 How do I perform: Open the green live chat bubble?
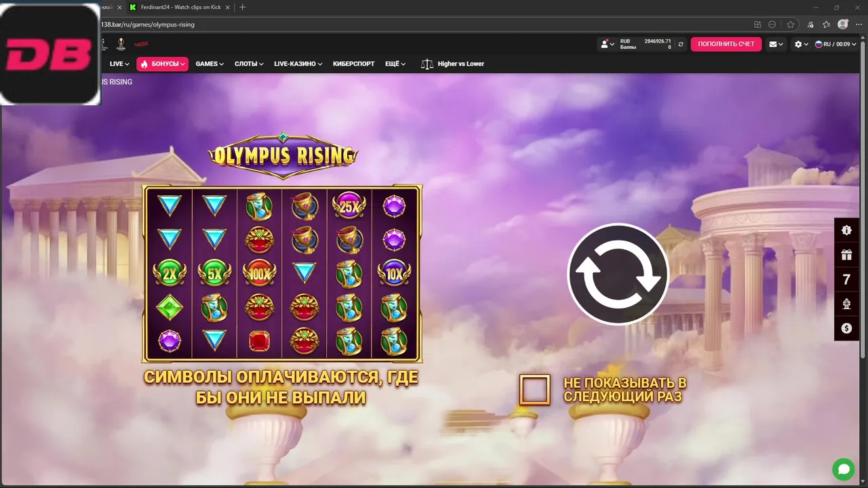pyautogui.click(x=844, y=469)
